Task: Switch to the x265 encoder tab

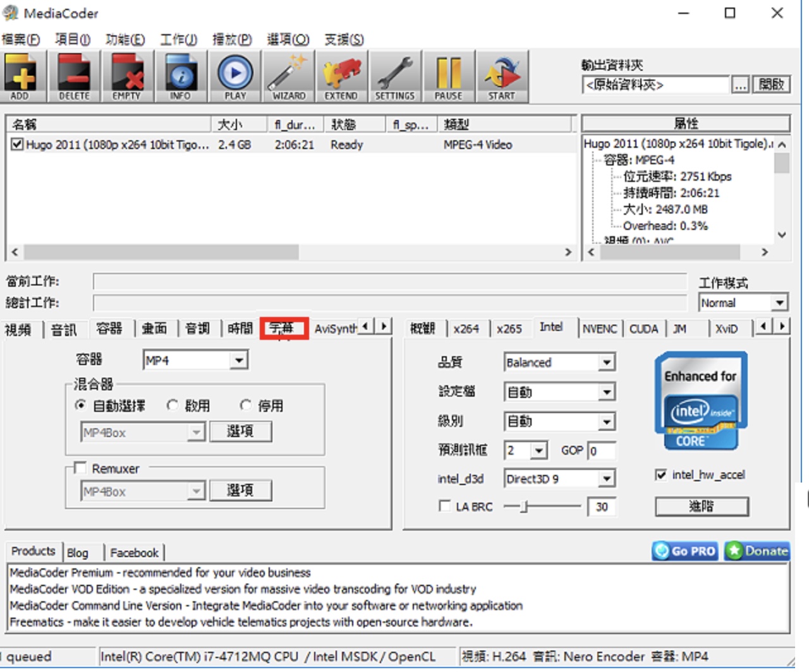Action: 509,329
